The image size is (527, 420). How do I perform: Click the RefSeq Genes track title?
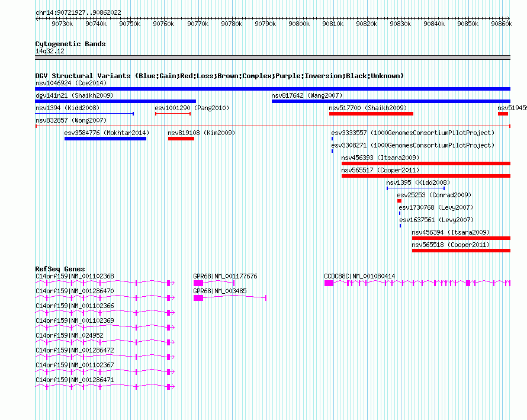tap(60, 269)
